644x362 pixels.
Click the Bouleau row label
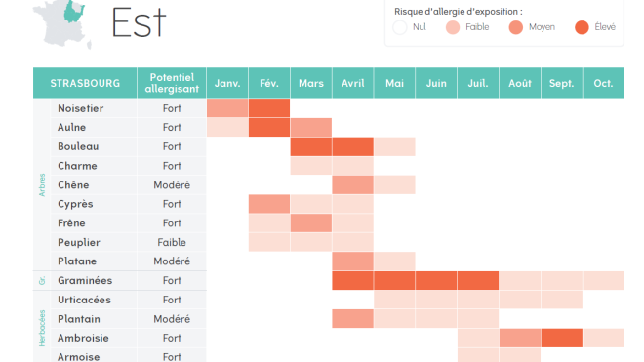click(78, 146)
